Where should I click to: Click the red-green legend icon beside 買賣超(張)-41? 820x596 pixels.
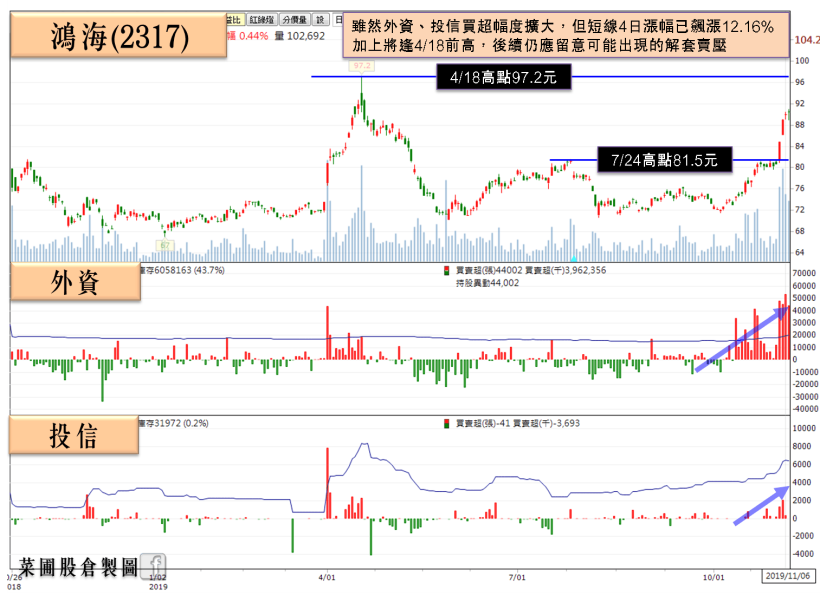(x=446, y=423)
